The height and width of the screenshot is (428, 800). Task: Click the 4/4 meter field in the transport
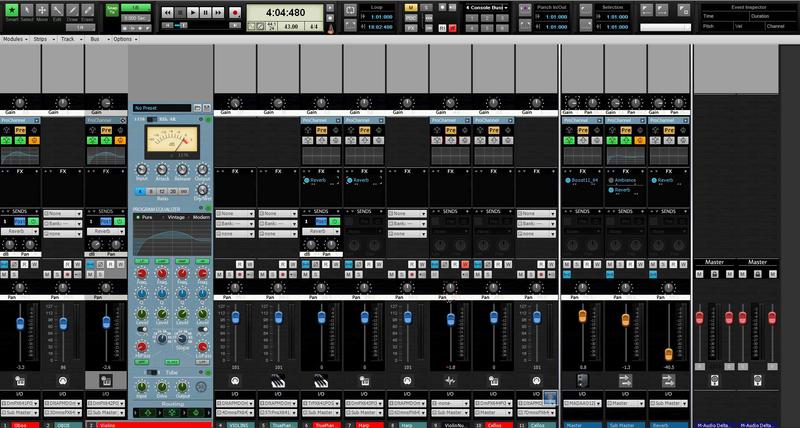pyautogui.click(x=313, y=26)
